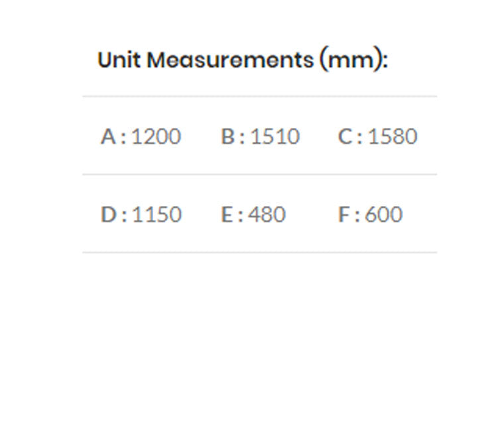This screenshot has height=424, width=504.
Task: Click the letter B label
Action: [x=228, y=136]
